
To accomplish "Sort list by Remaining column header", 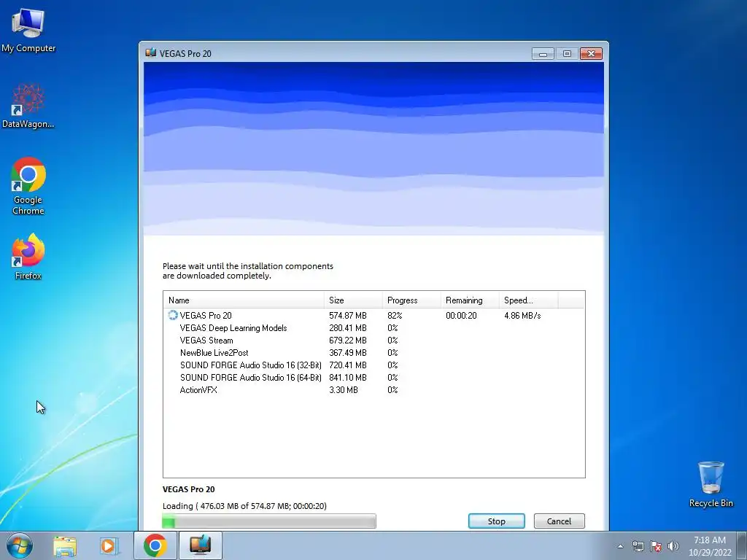I will click(470, 300).
